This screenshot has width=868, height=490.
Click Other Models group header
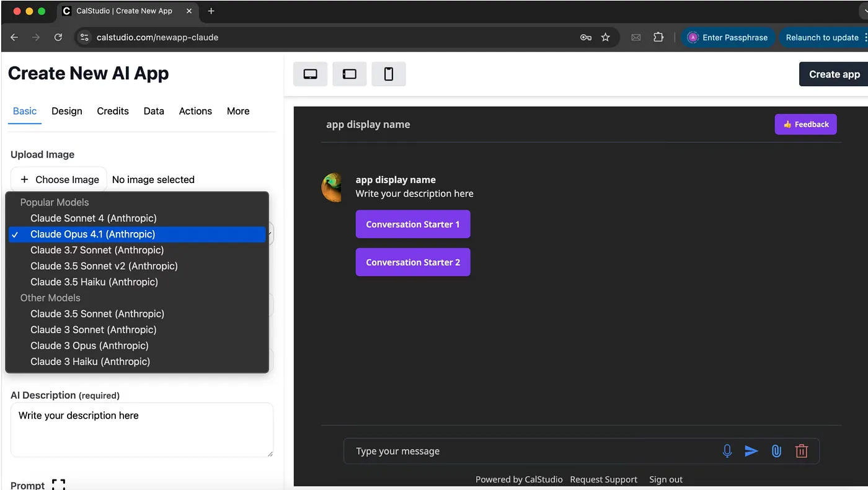pyautogui.click(x=50, y=298)
